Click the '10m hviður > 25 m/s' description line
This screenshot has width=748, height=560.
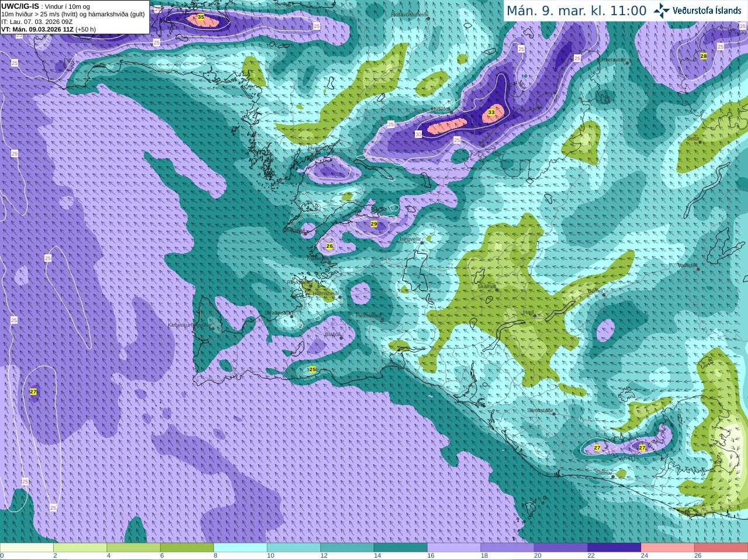(73, 14)
